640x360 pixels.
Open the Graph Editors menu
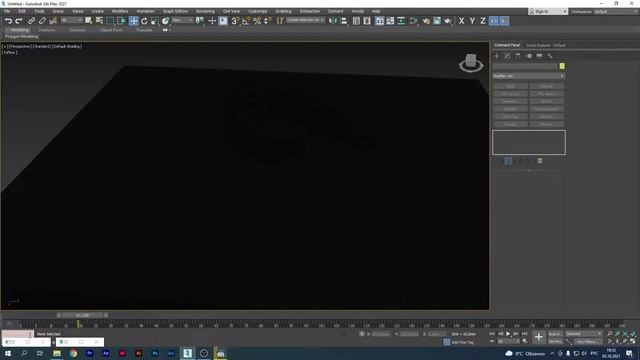click(176, 11)
